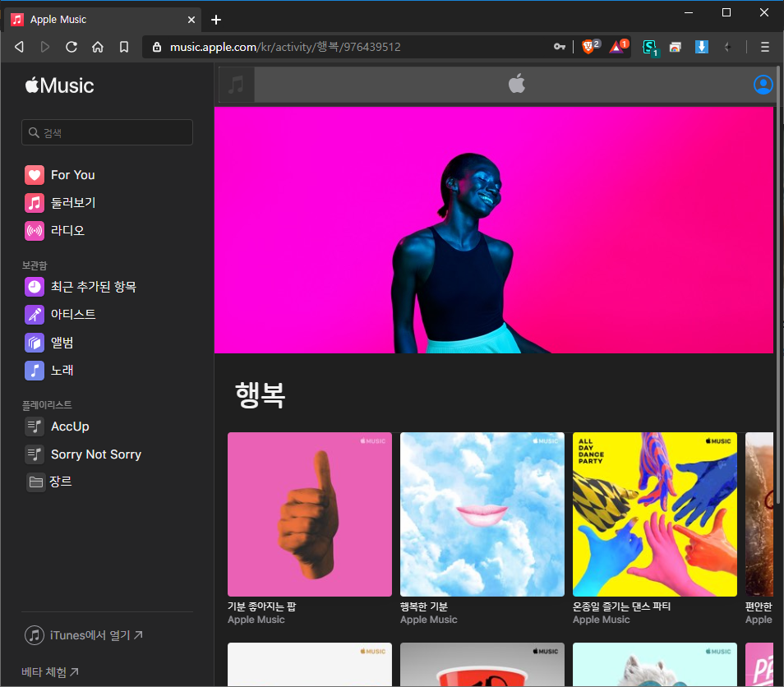The width and height of the screenshot is (784, 687).
Task: Click the music note artwork placeholder
Action: tap(237, 85)
